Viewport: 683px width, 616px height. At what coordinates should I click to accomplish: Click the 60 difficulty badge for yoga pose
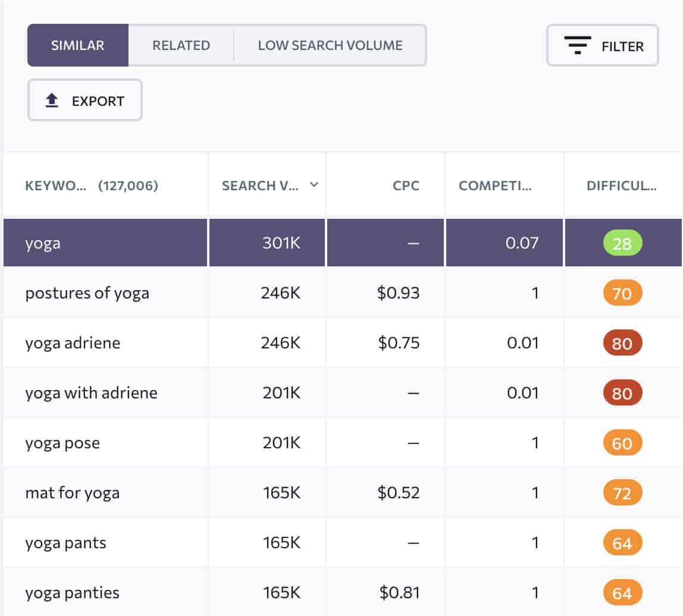tap(621, 442)
